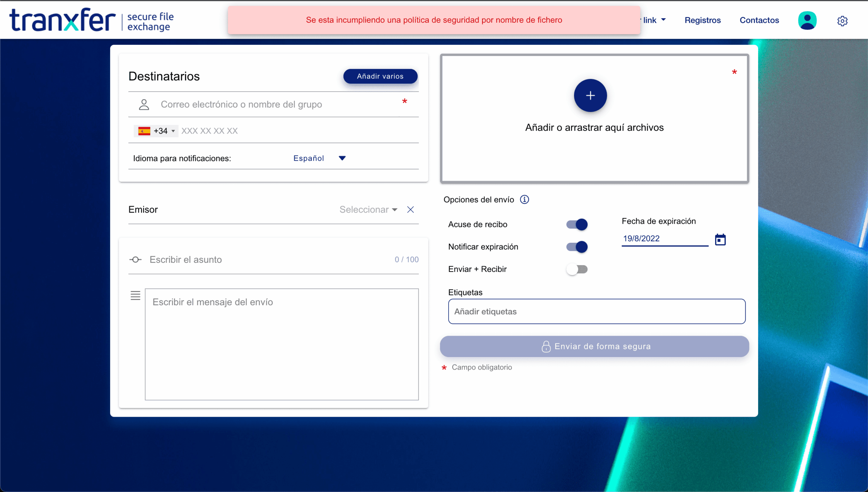Disable the Acuse de recibo toggle
This screenshot has width=868, height=492.
click(x=577, y=224)
